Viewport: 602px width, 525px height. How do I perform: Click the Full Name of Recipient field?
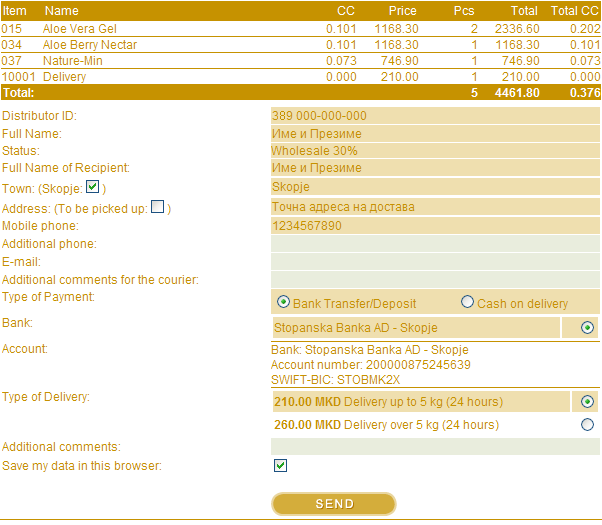435,168
